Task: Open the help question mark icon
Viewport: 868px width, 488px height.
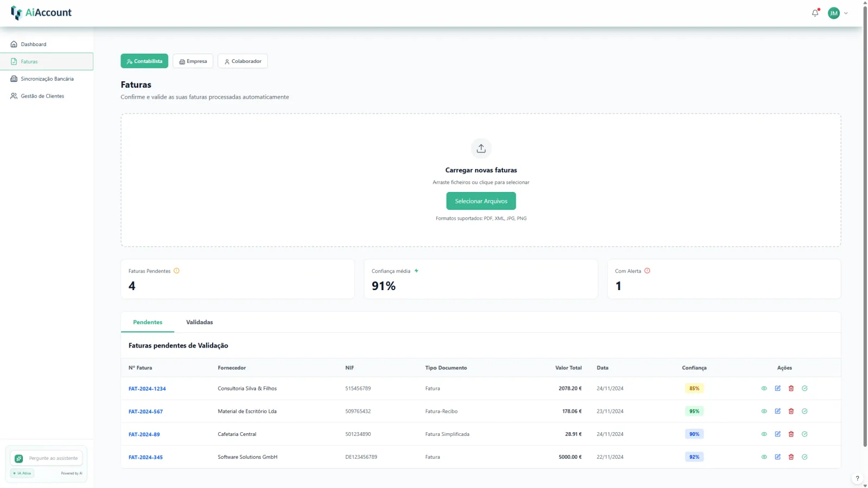Action: click(857, 478)
